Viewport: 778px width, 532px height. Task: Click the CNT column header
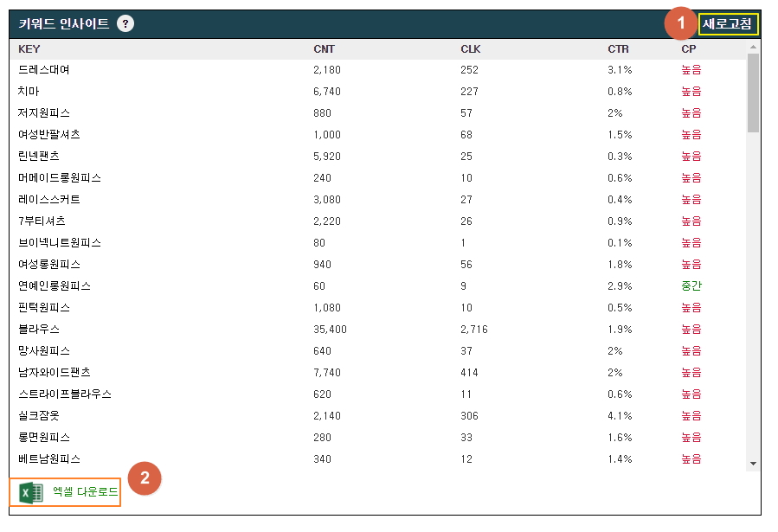[324, 48]
